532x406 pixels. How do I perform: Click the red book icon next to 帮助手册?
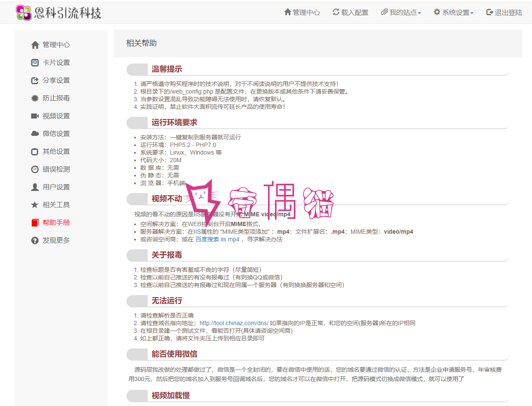[35, 223]
